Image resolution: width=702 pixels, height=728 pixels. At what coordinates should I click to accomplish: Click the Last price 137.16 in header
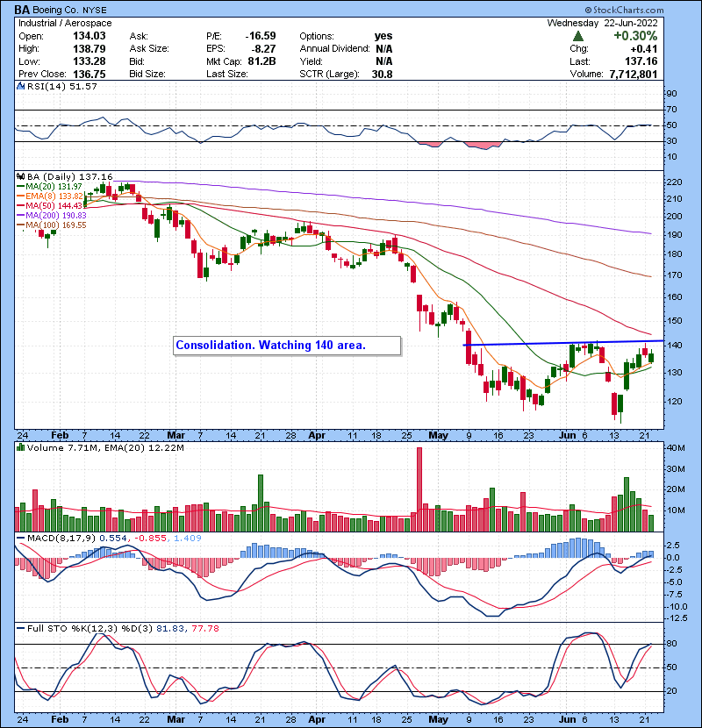click(641, 61)
